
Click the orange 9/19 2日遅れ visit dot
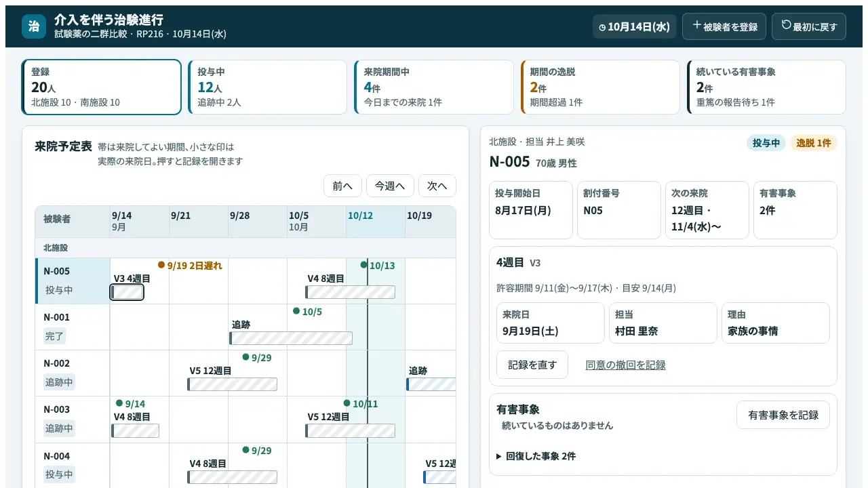click(x=161, y=265)
